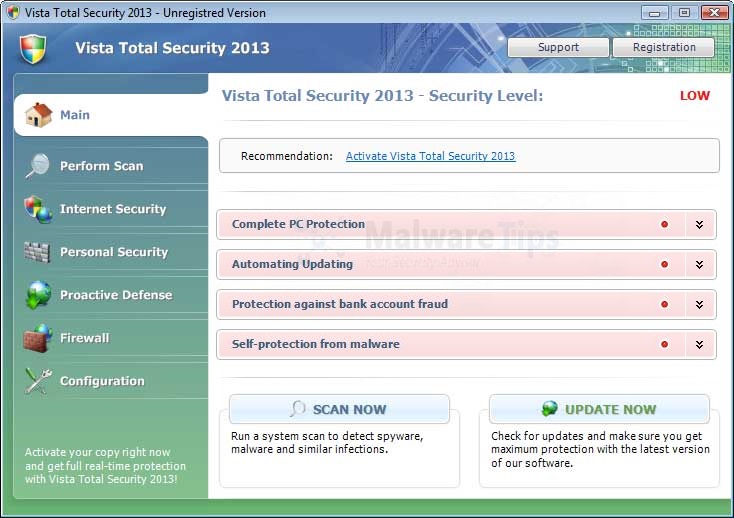Follow Activate Vista Total Security 2013 link
The width and height of the screenshot is (734, 518).
[x=430, y=156]
